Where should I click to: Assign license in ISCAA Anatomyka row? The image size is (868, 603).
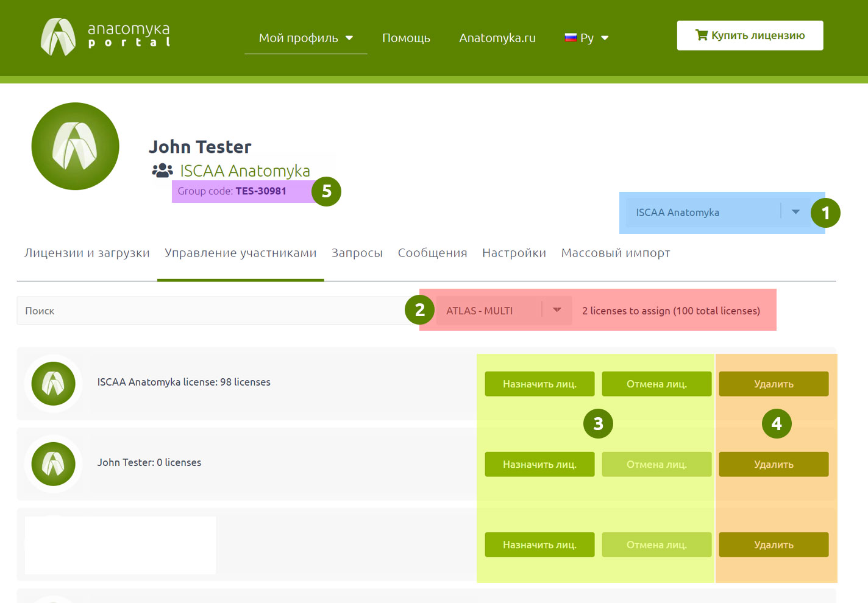coord(539,384)
